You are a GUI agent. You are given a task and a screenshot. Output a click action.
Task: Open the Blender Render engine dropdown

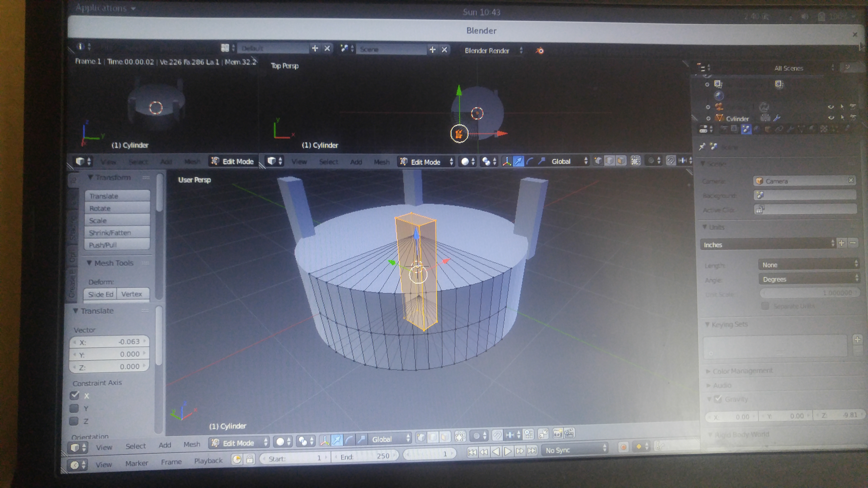point(493,50)
